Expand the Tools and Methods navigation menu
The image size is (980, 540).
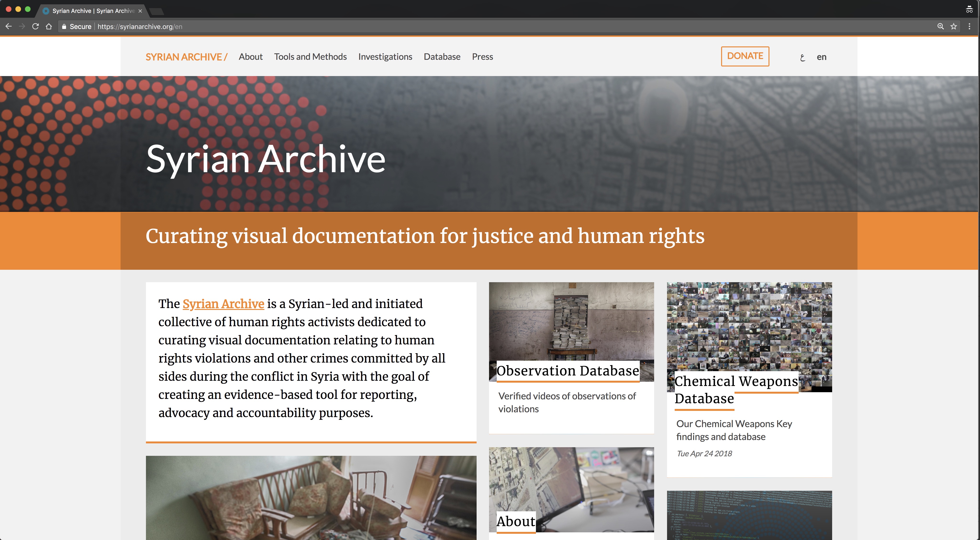[311, 56]
